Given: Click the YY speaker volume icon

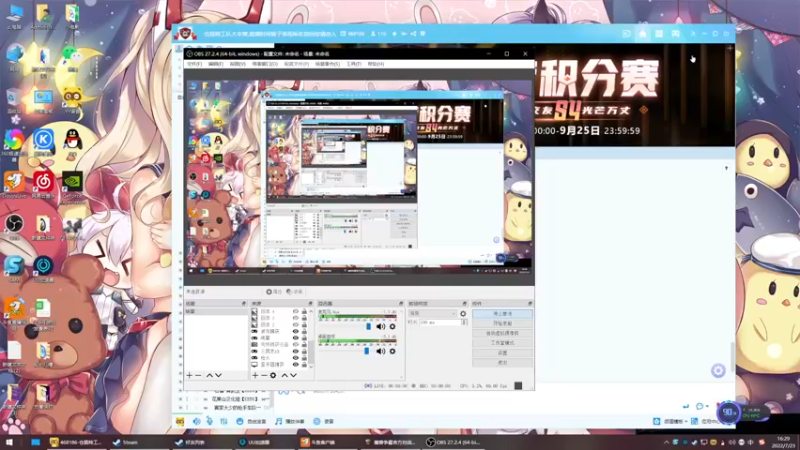Looking at the screenshot, I should pyautogui.click(x=197, y=421).
